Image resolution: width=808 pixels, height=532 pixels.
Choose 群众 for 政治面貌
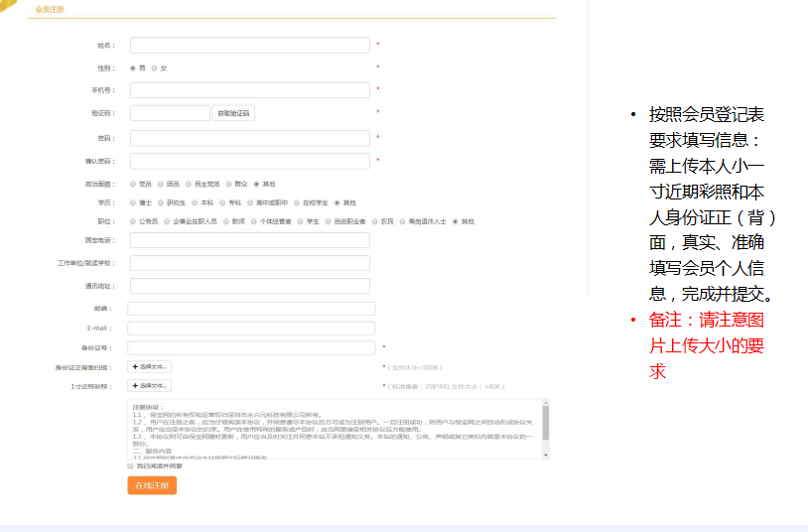(x=226, y=184)
